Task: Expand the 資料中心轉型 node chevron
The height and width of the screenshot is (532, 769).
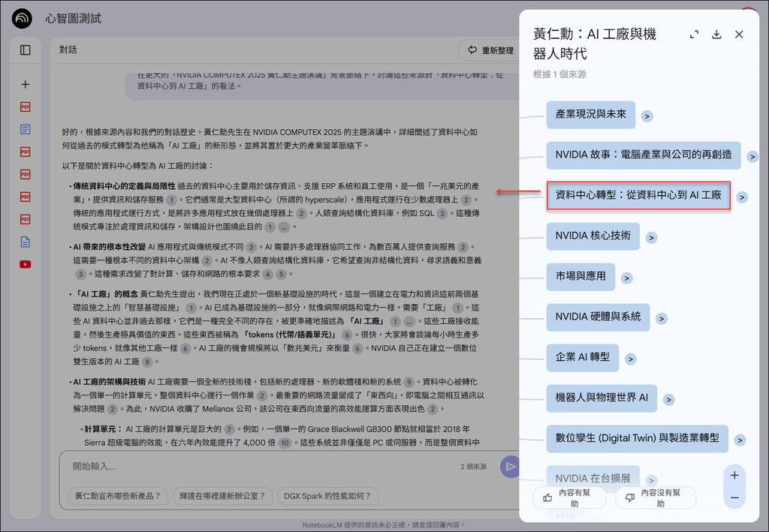Action: coord(742,197)
